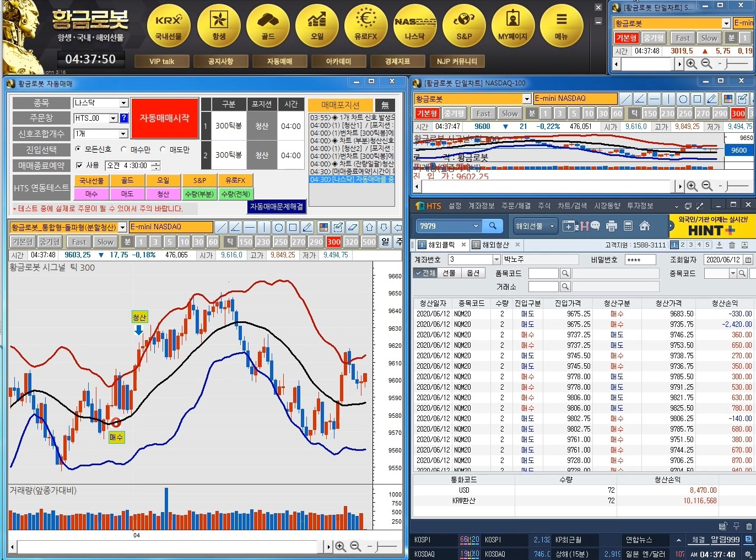
Task: Open the 유로FX gold icon
Action: click(366, 26)
